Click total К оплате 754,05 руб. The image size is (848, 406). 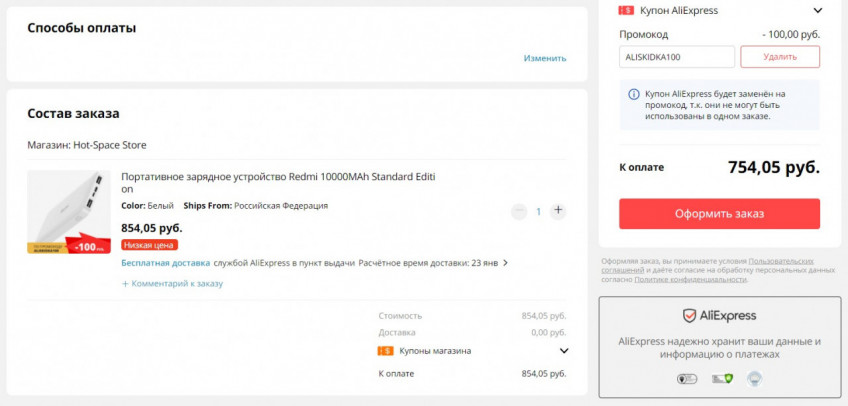(x=773, y=168)
